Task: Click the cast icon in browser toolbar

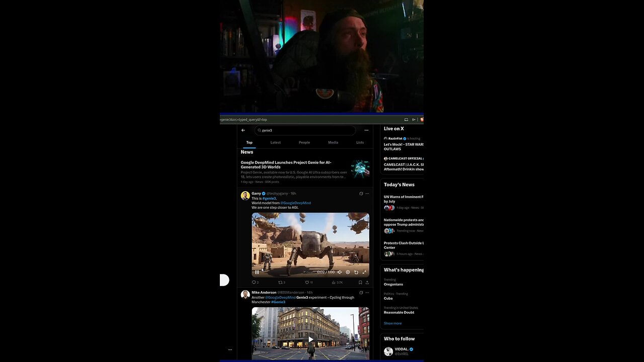Action: tap(406, 120)
